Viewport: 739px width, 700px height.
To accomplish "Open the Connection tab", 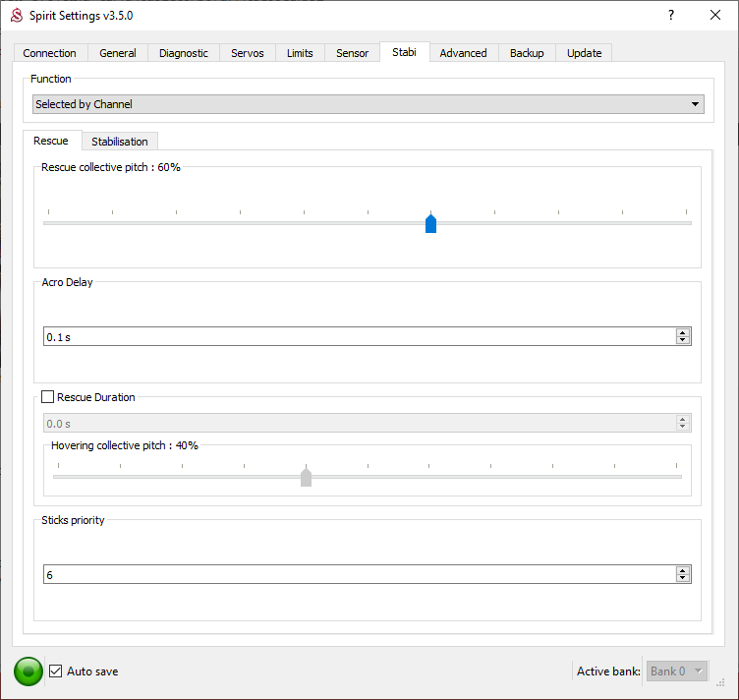I will click(49, 53).
